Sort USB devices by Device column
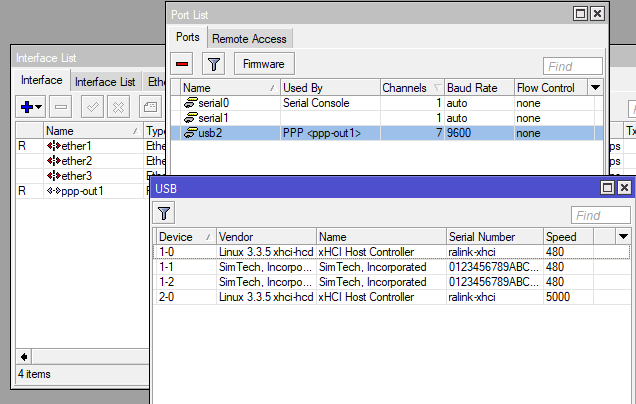The image size is (636, 404). 186,236
